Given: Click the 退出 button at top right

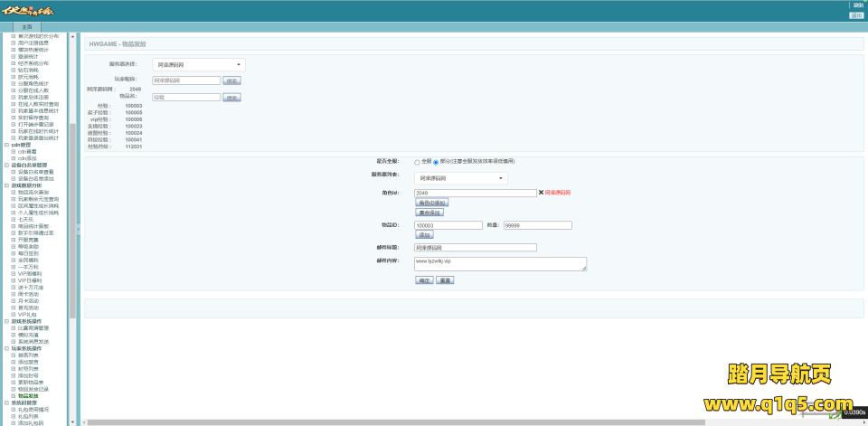Looking at the screenshot, I should [x=856, y=15].
